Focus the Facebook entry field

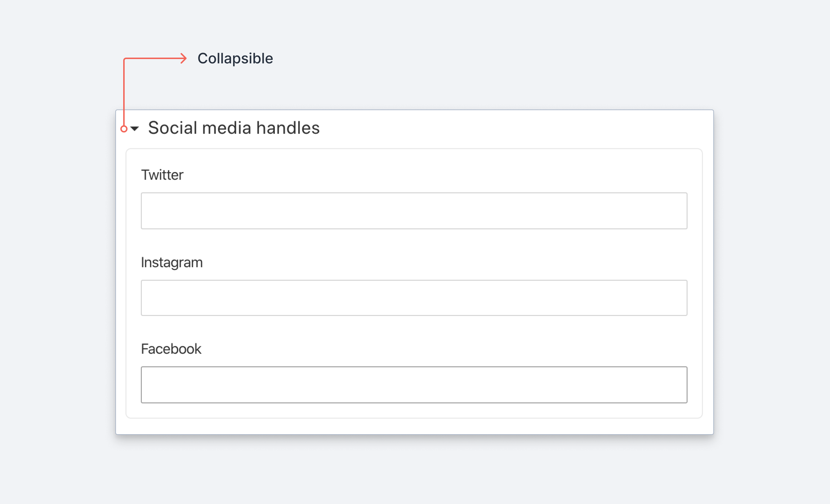(x=414, y=385)
